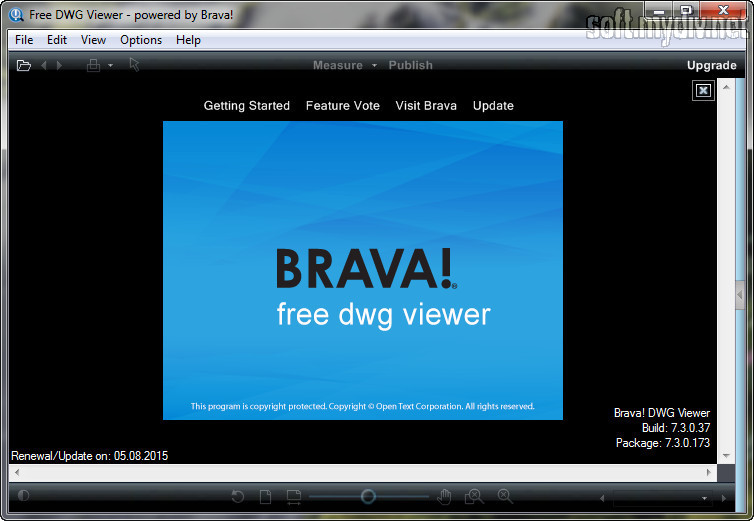Select the pointer selection tool
This screenshot has height=521, width=754.
(x=134, y=64)
